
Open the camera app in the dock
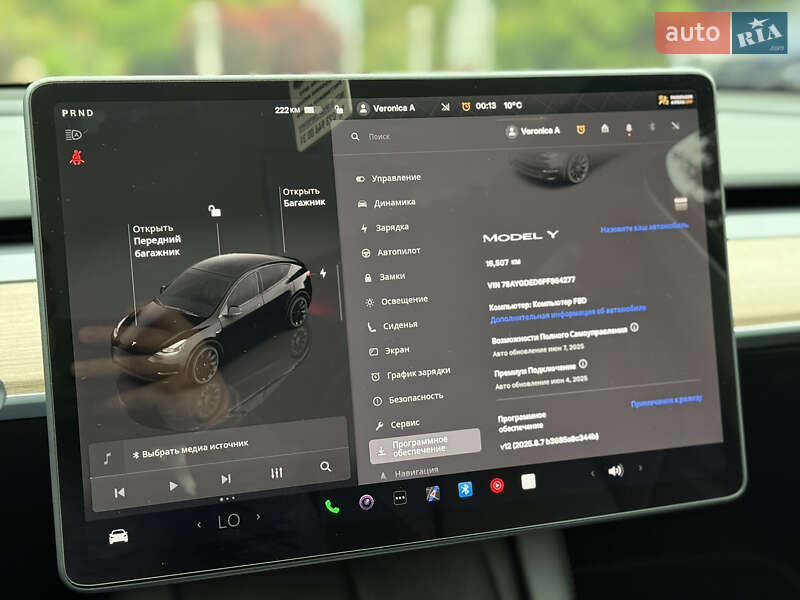coord(366,502)
